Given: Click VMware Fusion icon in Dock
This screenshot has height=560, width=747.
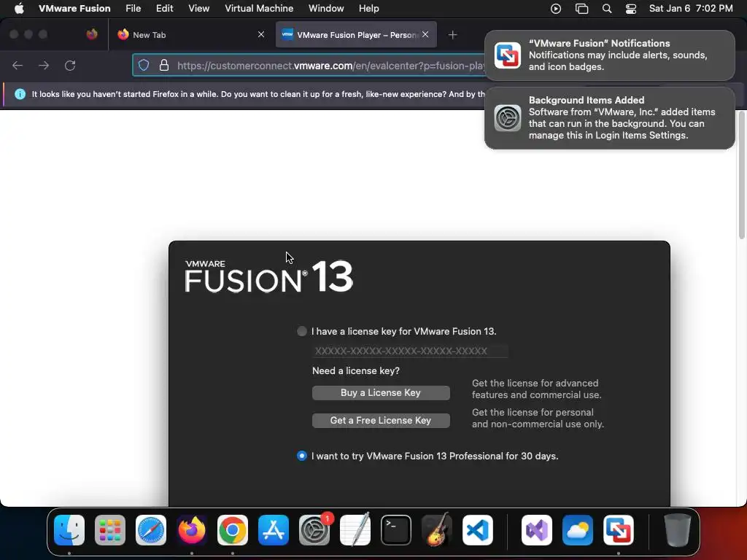Looking at the screenshot, I should pyautogui.click(x=619, y=530).
